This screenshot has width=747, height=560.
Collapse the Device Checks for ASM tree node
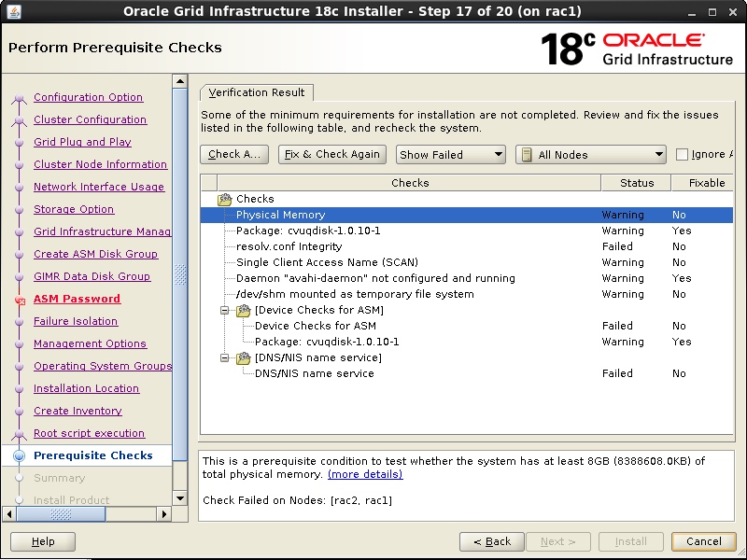224,311
